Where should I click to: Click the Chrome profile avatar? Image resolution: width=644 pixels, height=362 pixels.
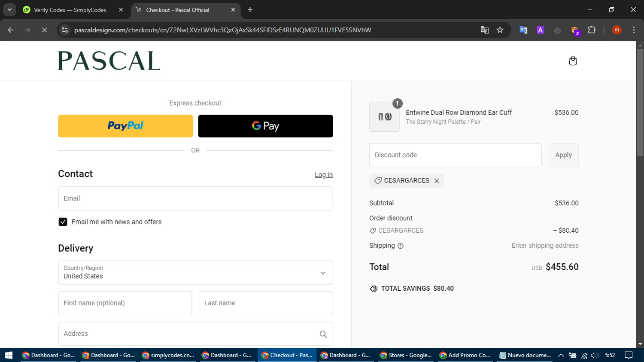[617, 30]
